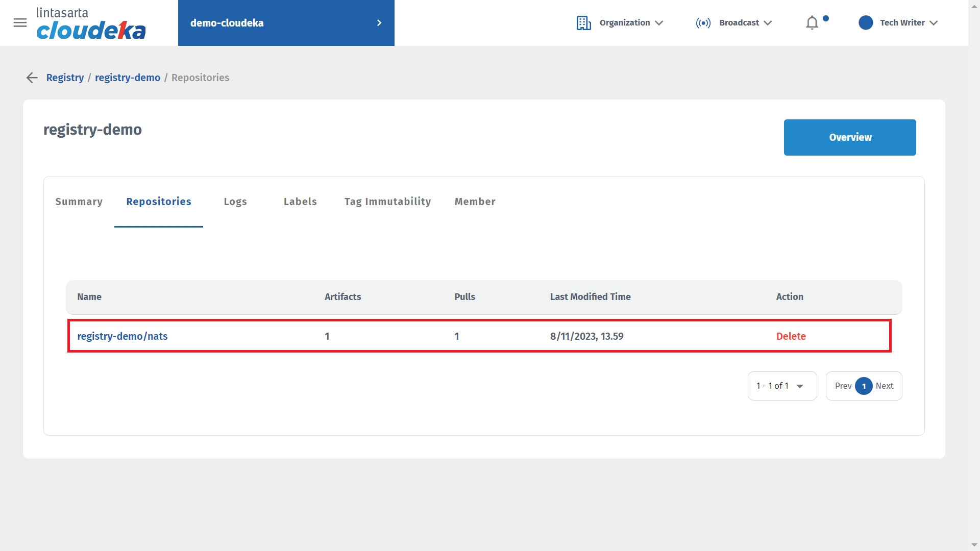Screen dimensions: 980x551
Task: Open the hamburger sidebar menu
Action: pyautogui.click(x=20, y=22)
